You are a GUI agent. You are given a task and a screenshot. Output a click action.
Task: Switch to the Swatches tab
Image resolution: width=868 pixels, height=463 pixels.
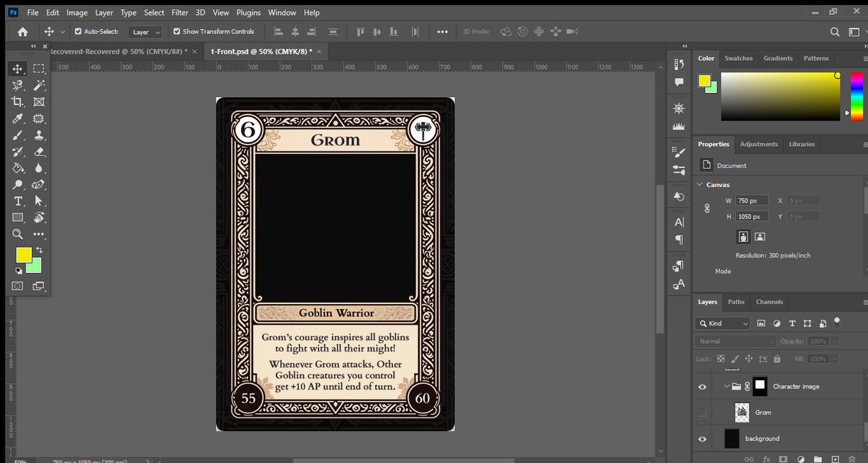(x=738, y=58)
